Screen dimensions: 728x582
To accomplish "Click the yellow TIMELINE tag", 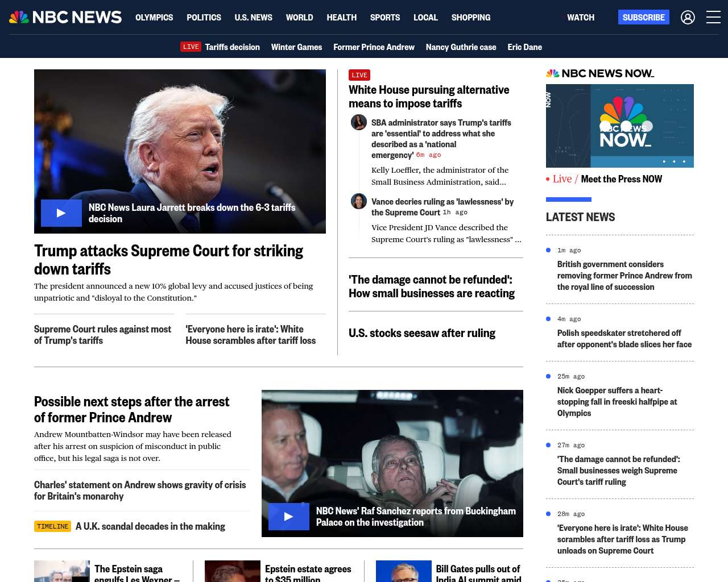I will coord(52,526).
